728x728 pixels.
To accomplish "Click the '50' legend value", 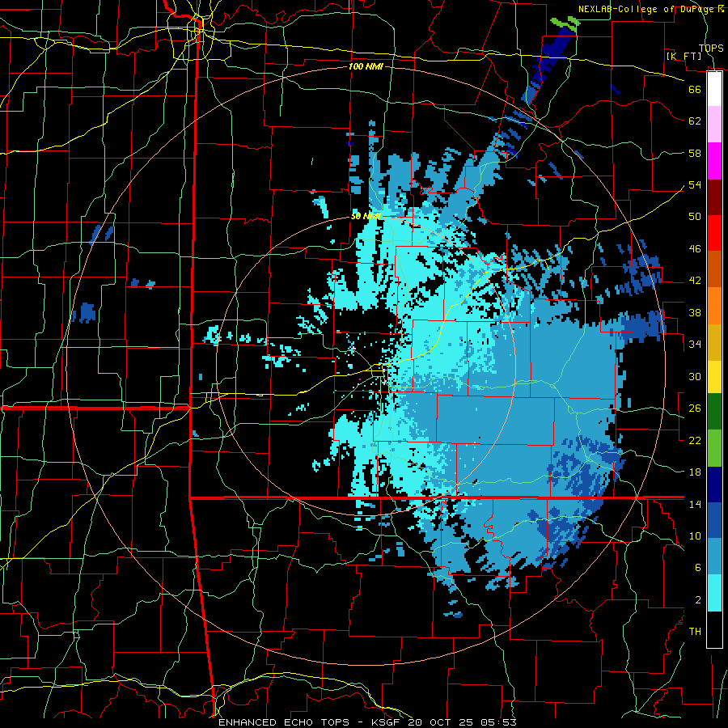I will [x=695, y=217].
